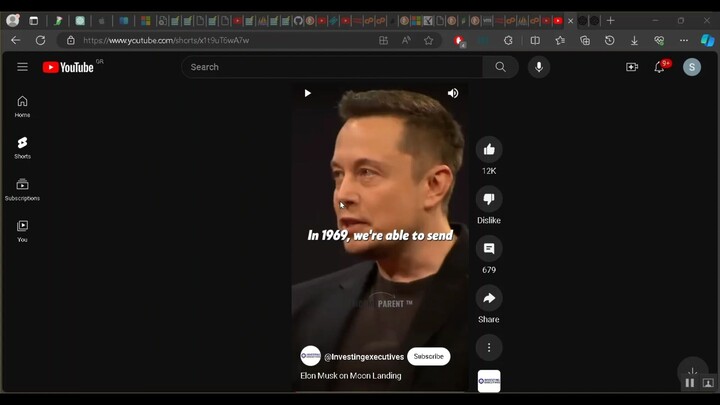Like this Short with thumbs up
The image size is (720, 405).
489,149
